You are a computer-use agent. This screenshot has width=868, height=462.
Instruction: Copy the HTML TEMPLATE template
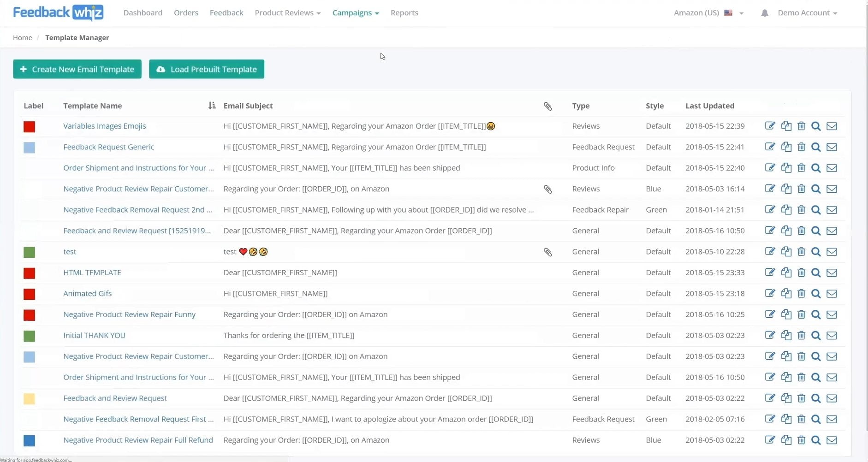(x=786, y=272)
